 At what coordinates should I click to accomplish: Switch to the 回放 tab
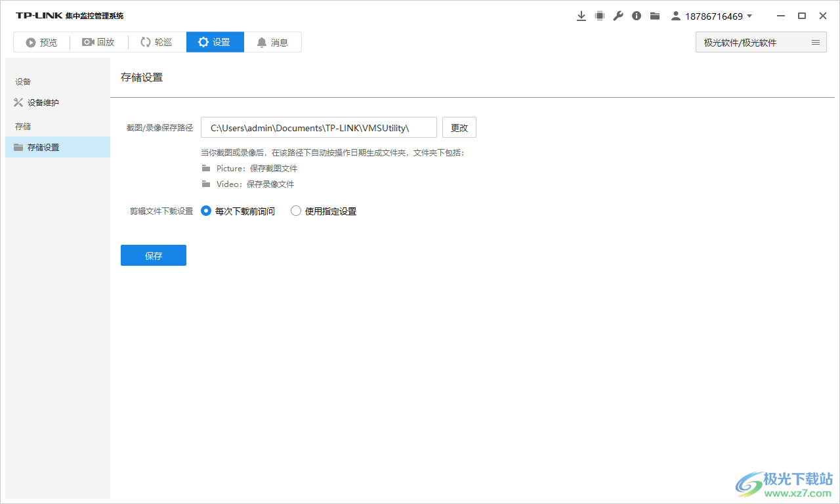click(x=98, y=41)
